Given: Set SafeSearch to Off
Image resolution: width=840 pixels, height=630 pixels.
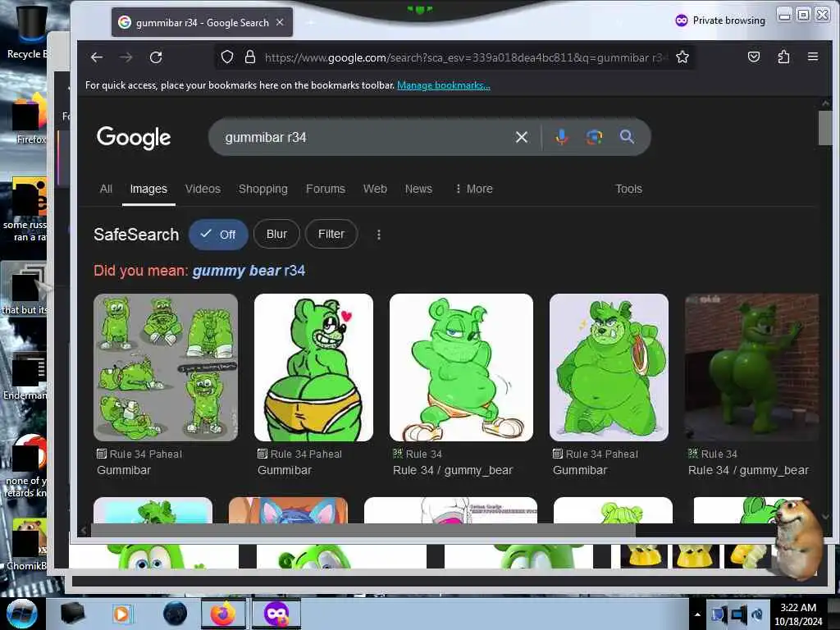Looking at the screenshot, I should point(218,235).
